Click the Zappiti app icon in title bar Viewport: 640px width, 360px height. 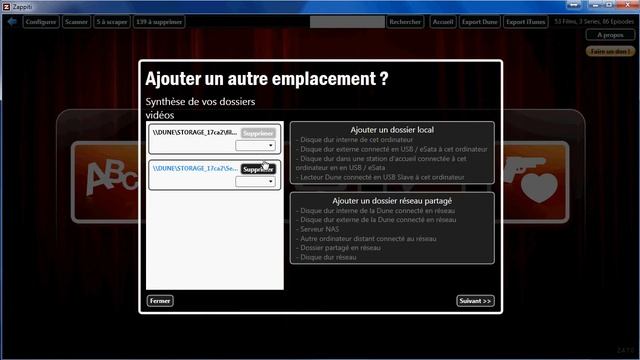(6, 7)
